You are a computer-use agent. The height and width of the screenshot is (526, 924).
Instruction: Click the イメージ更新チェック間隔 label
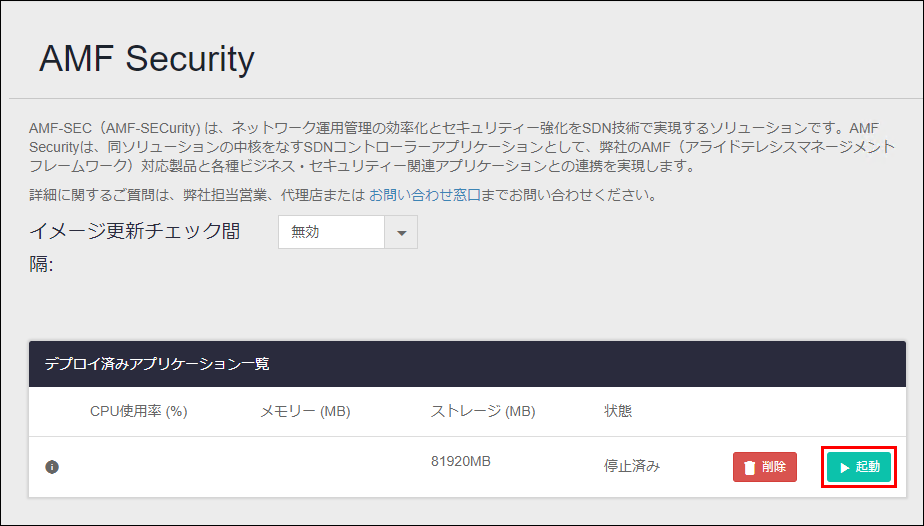pos(134,247)
